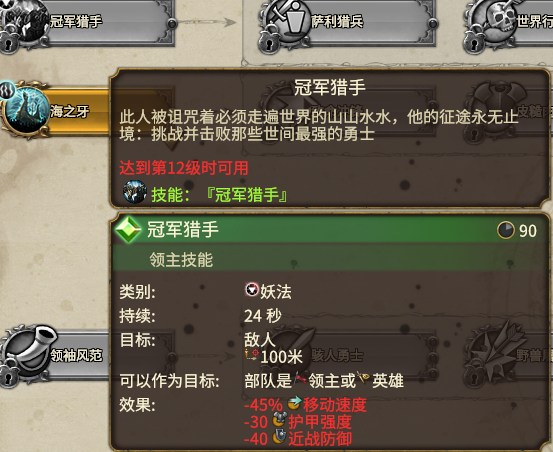The width and height of the screenshot is (553, 452).
Task: Click the cooldown clock icon showing 90
Action: click(x=506, y=231)
